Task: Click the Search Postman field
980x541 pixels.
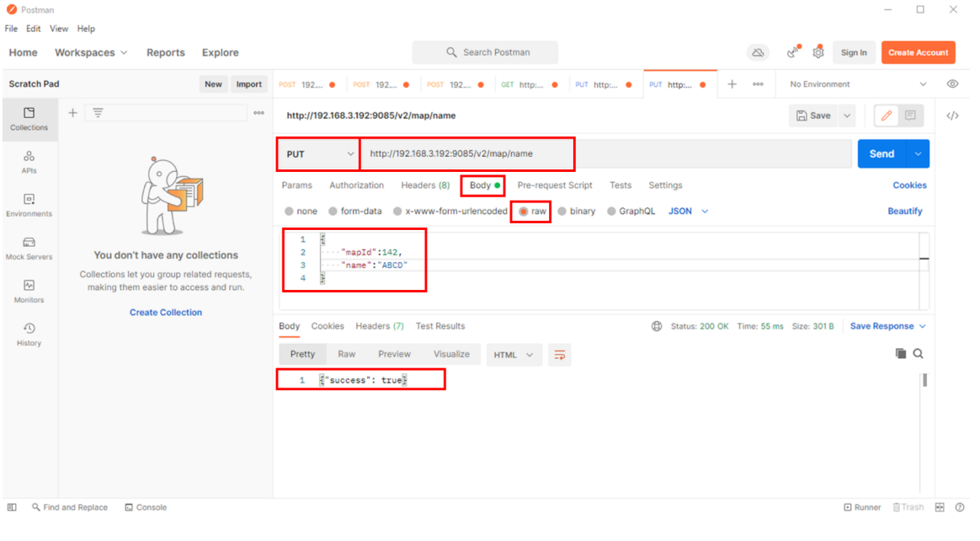Action: click(x=485, y=52)
